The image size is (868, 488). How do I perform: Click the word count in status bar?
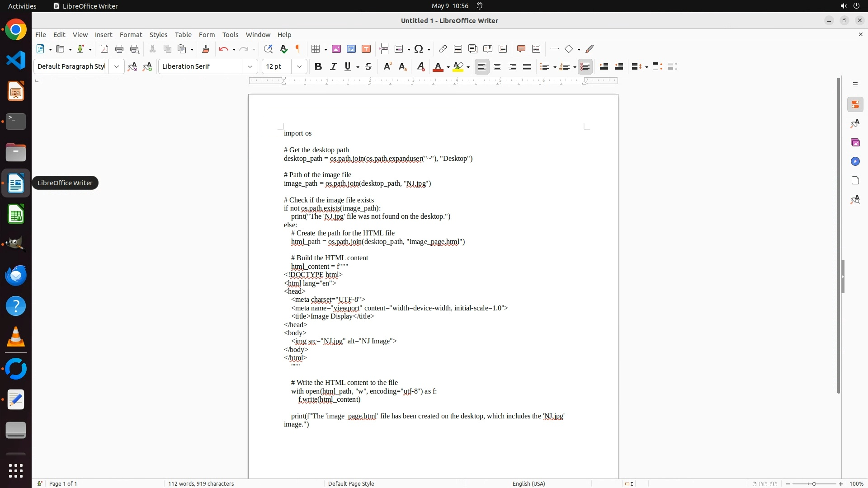[x=201, y=483]
